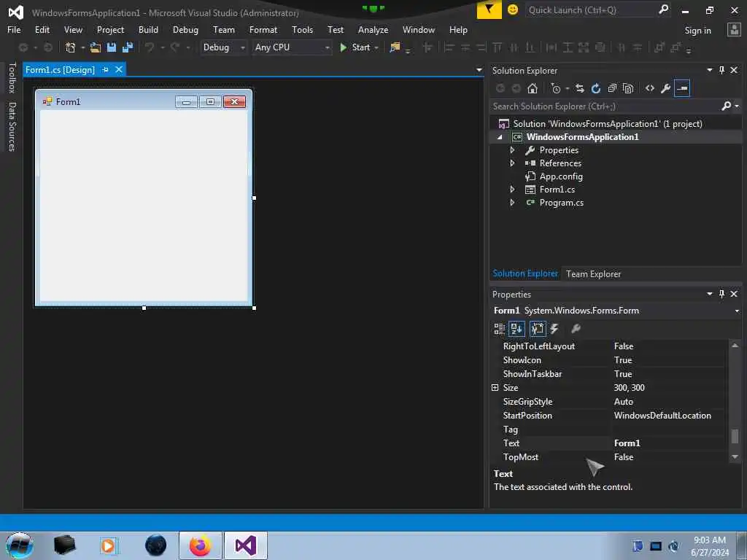The width and height of the screenshot is (747, 560).
Task: Click the Home icon in Solution Explorer
Action: 532,88
